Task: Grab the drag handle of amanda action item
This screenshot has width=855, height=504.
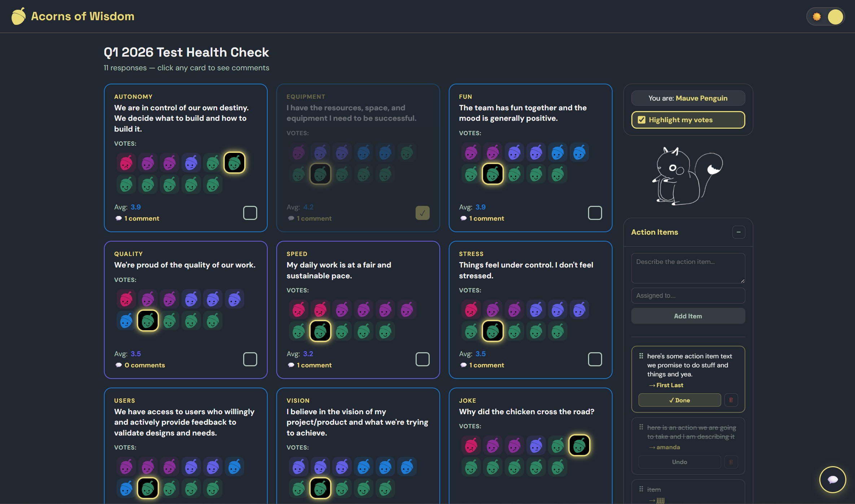Action: coord(641,427)
